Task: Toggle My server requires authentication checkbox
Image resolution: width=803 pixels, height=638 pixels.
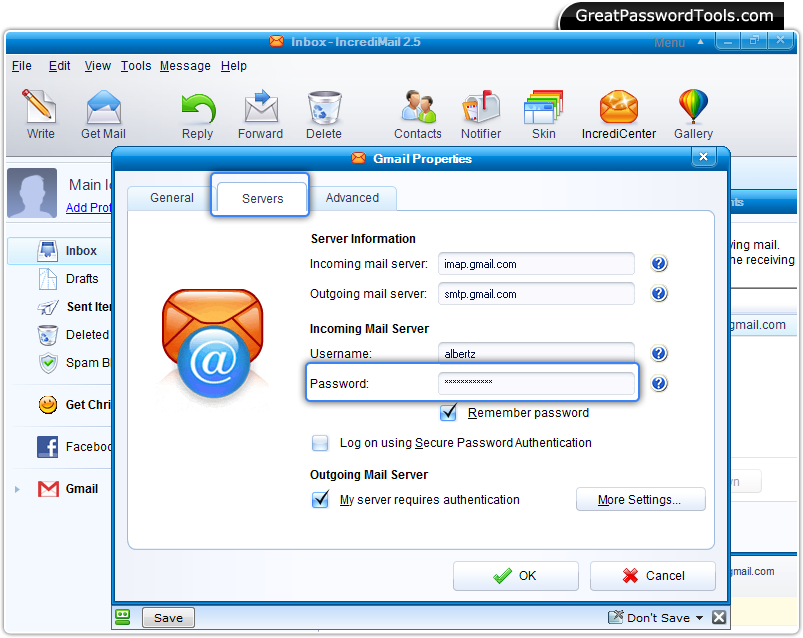Action: click(x=321, y=499)
